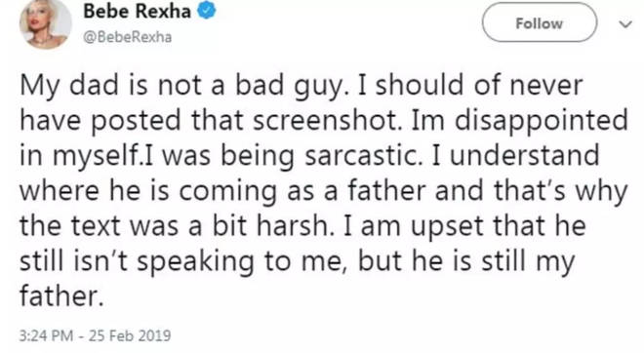This screenshot has width=644, height=353.
Task: Click the date 25 Feb 2019
Action: coord(130,335)
